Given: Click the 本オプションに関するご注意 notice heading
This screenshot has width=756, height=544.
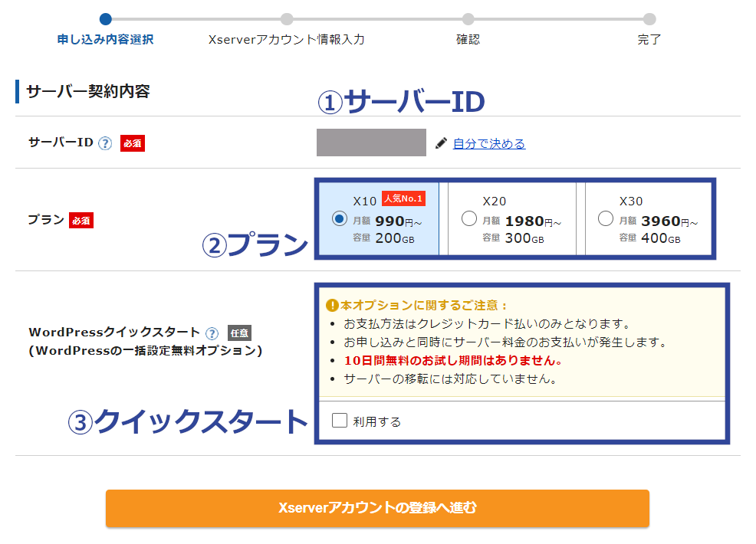Looking at the screenshot, I should pos(422,306).
